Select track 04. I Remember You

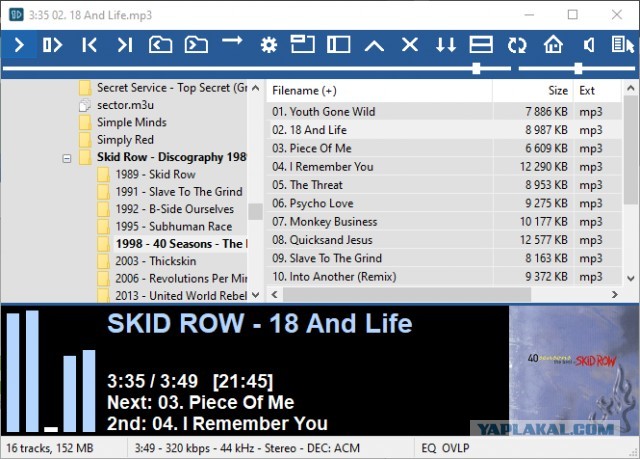point(444,166)
